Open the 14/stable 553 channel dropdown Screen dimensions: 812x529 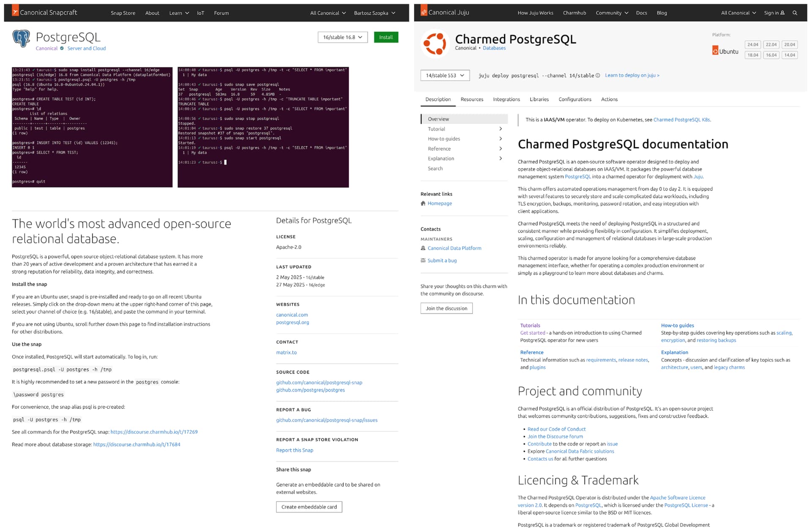click(445, 76)
